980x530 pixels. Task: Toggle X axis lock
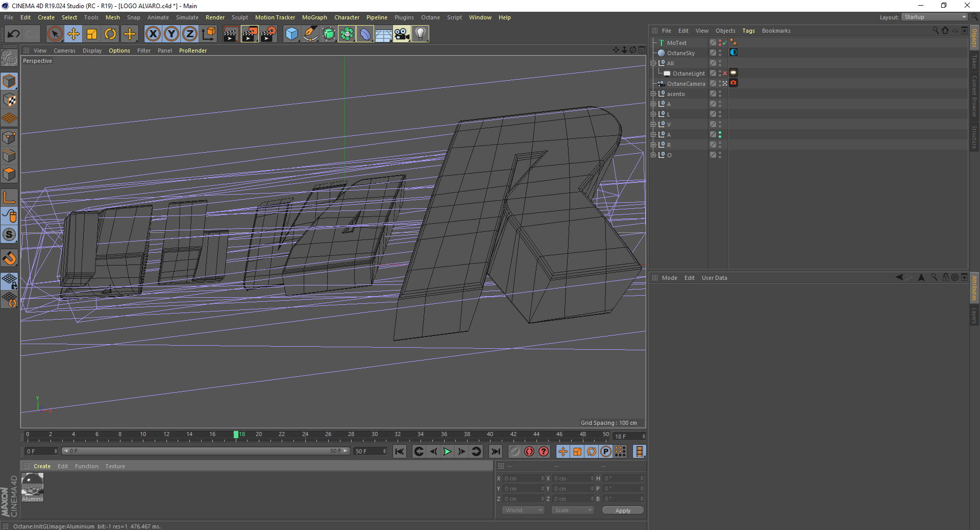pyautogui.click(x=153, y=34)
